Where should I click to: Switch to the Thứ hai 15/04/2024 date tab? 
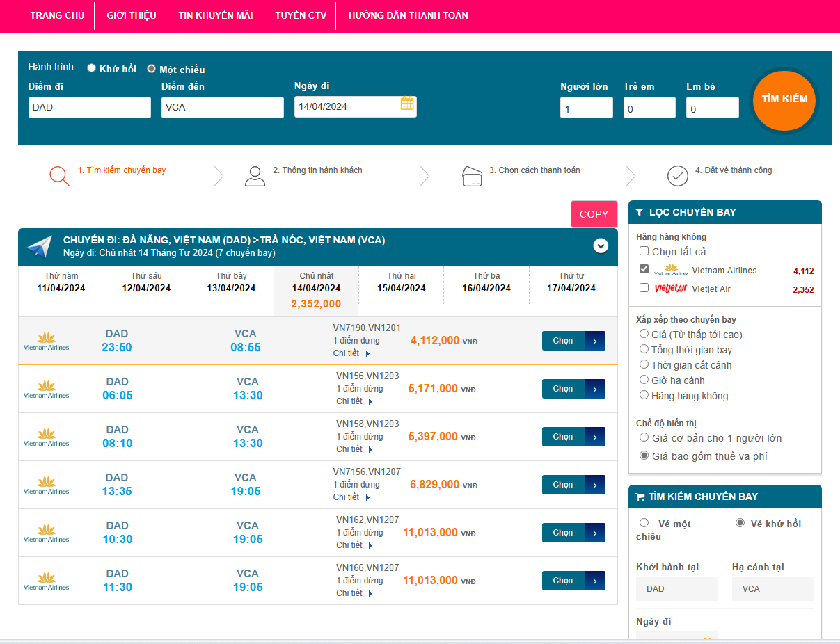point(401,282)
